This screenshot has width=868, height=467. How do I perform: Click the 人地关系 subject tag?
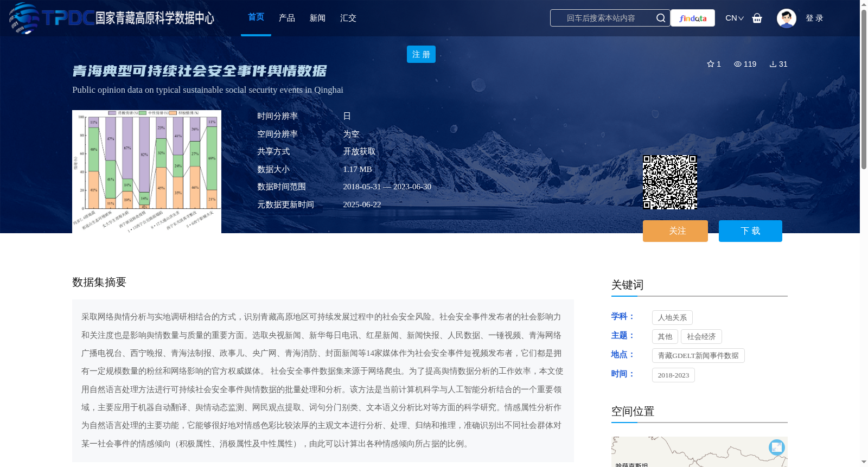point(672,317)
